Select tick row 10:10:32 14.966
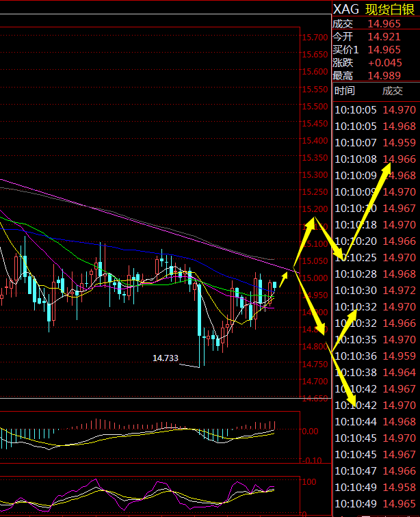 pos(376,323)
